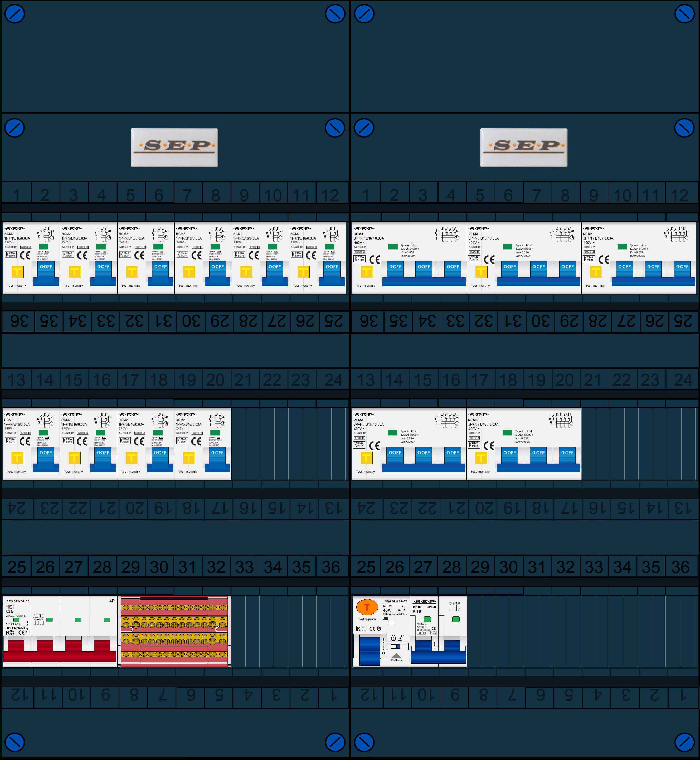This screenshot has height=760, width=700.
Task: Click KEMA EUR mark on left panel RCM2 slots 1-2
Action: [11, 255]
